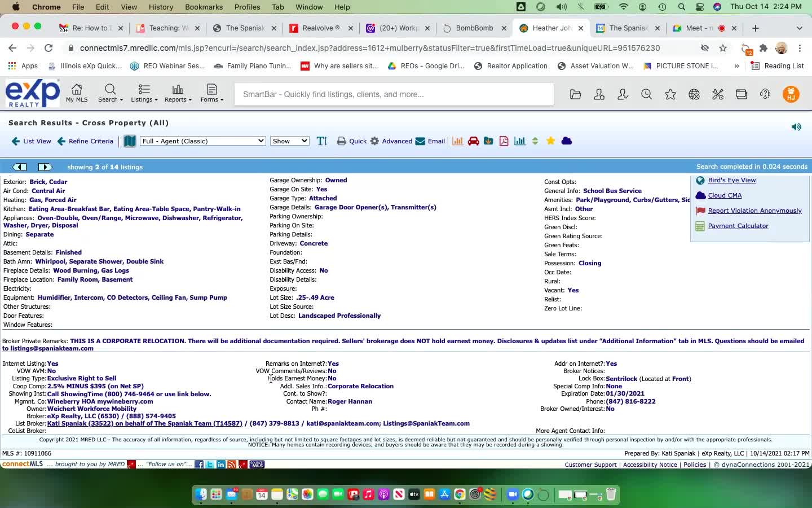
Task: Open the Search dropdown menu
Action: click(110, 93)
